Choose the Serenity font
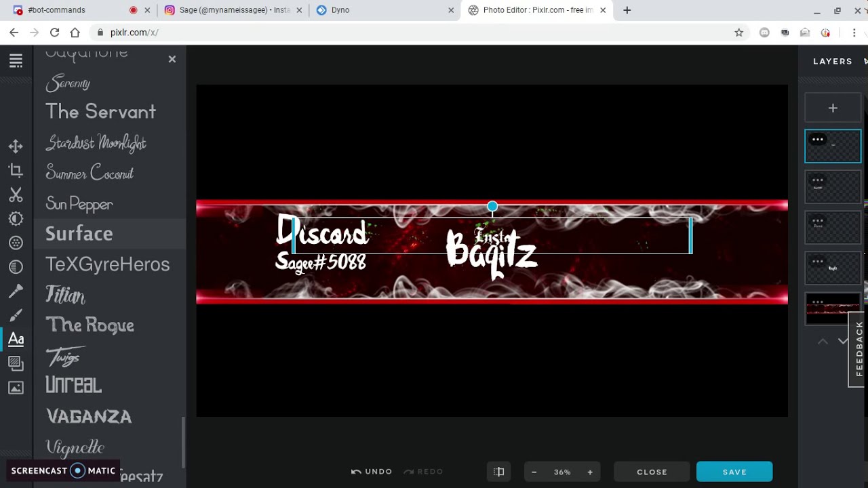Screen dimensions: 868x488 pos(68,83)
